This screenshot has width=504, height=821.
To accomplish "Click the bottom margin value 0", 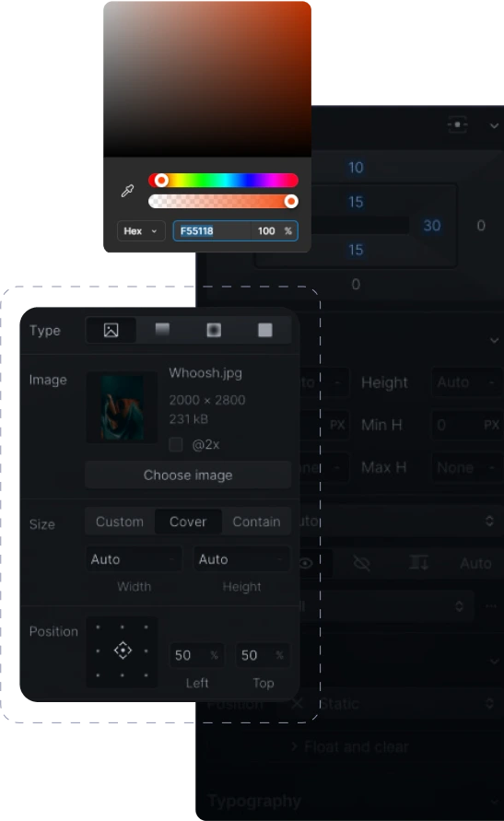I will 356,285.
